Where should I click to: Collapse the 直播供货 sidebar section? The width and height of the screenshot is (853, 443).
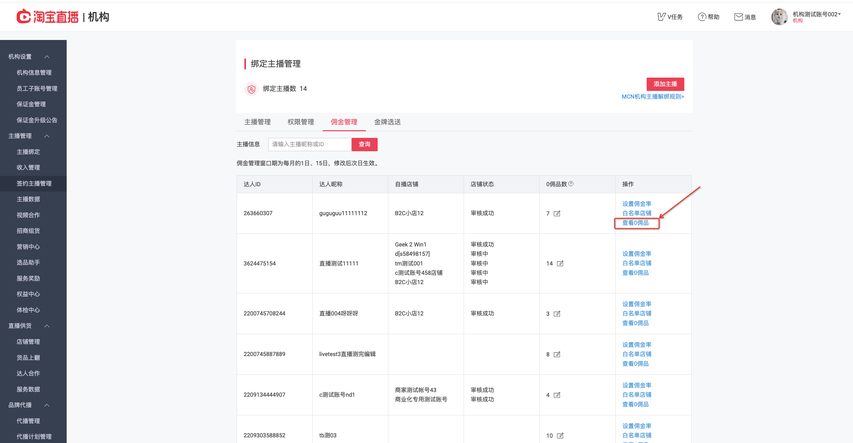tap(47, 326)
